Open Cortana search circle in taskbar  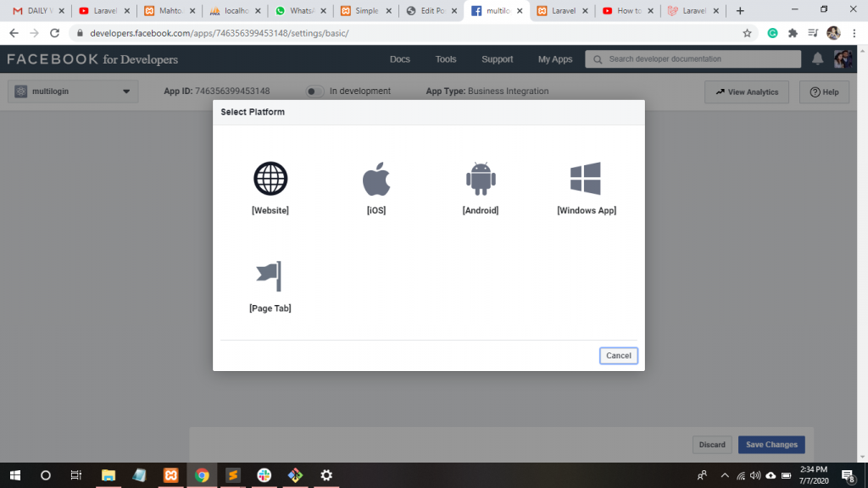46,475
